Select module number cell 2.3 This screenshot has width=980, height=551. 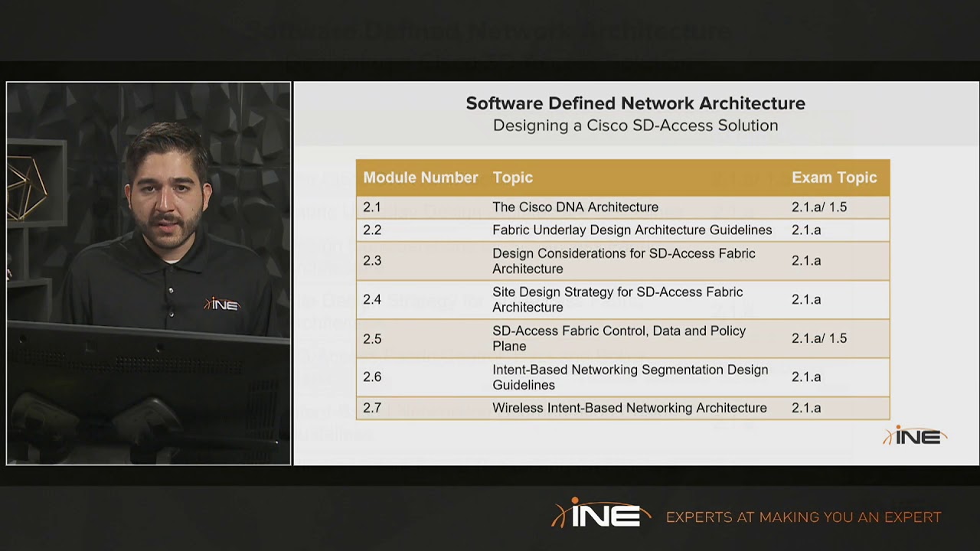[372, 261]
